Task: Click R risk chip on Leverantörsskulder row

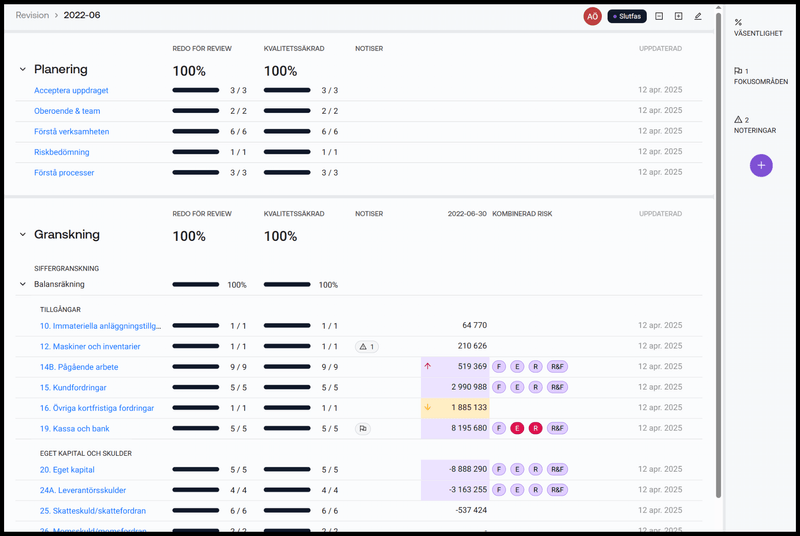Action: pos(535,490)
